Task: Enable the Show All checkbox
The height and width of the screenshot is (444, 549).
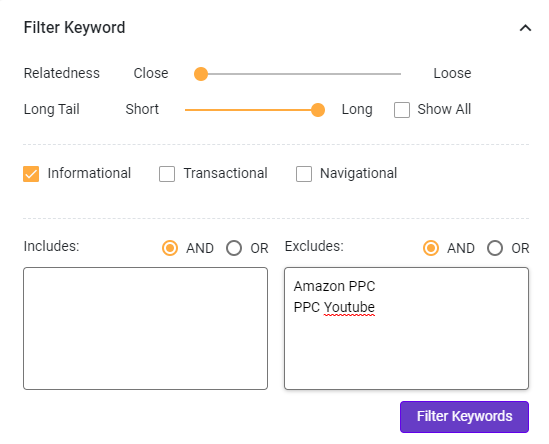Action: [402, 110]
